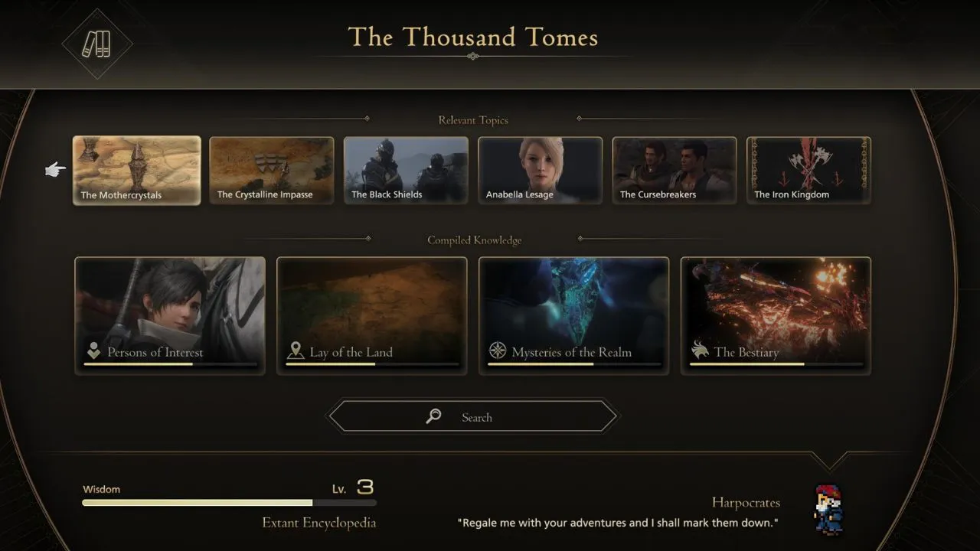980x551 pixels.
Task: Open The Mothercrystals topic
Action: (x=137, y=171)
